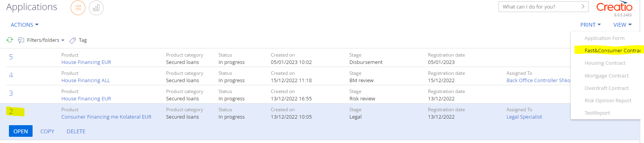Image resolution: width=644 pixels, height=143 pixels.
Task: Open the analytics chart view icon
Action: pyautogui.click(x=96, y=8)
